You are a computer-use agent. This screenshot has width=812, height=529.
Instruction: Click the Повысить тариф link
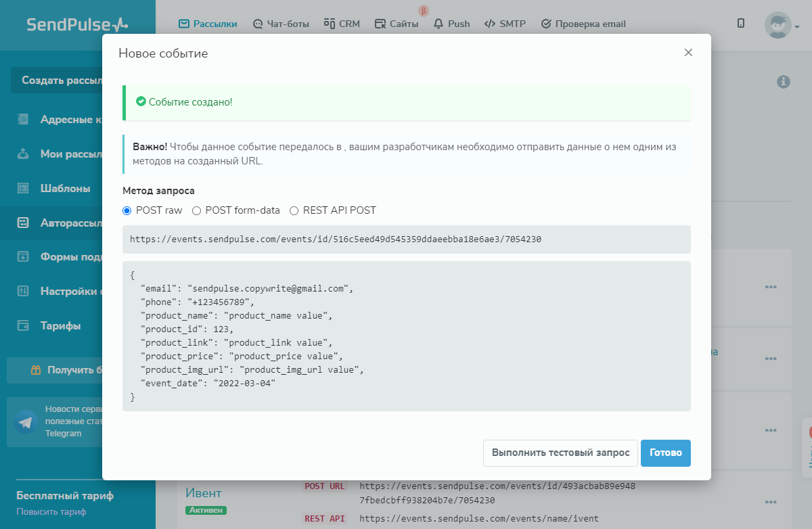(51, 512)
